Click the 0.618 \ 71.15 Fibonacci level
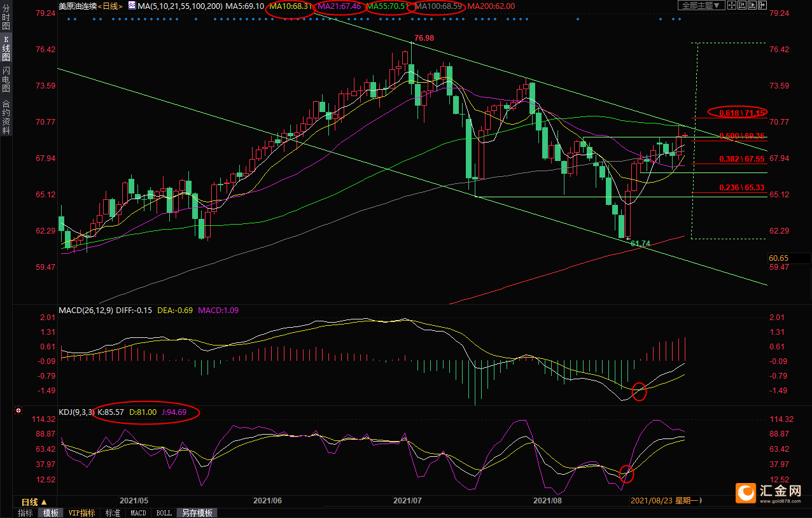 click(741, 113)
